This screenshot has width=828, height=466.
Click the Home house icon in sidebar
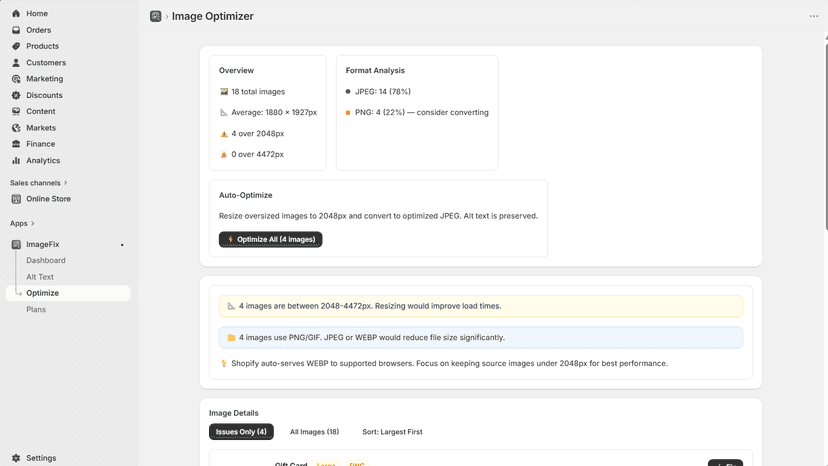16,14
